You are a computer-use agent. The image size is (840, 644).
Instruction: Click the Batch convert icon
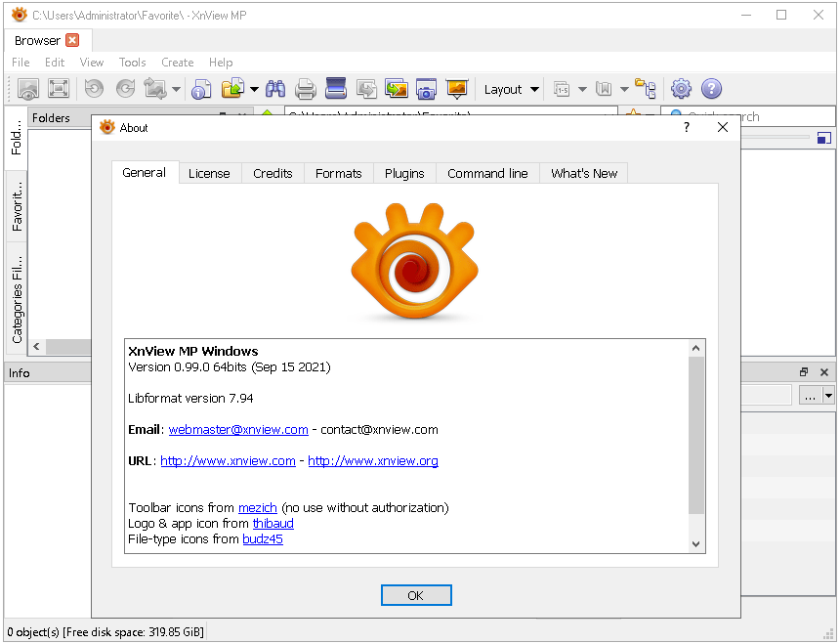366,89
